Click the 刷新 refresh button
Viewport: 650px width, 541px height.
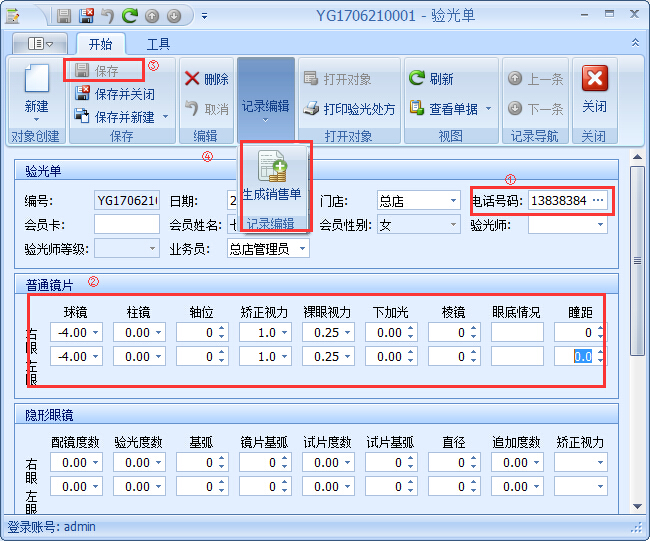pyautogui.click(x=431, y=79)
